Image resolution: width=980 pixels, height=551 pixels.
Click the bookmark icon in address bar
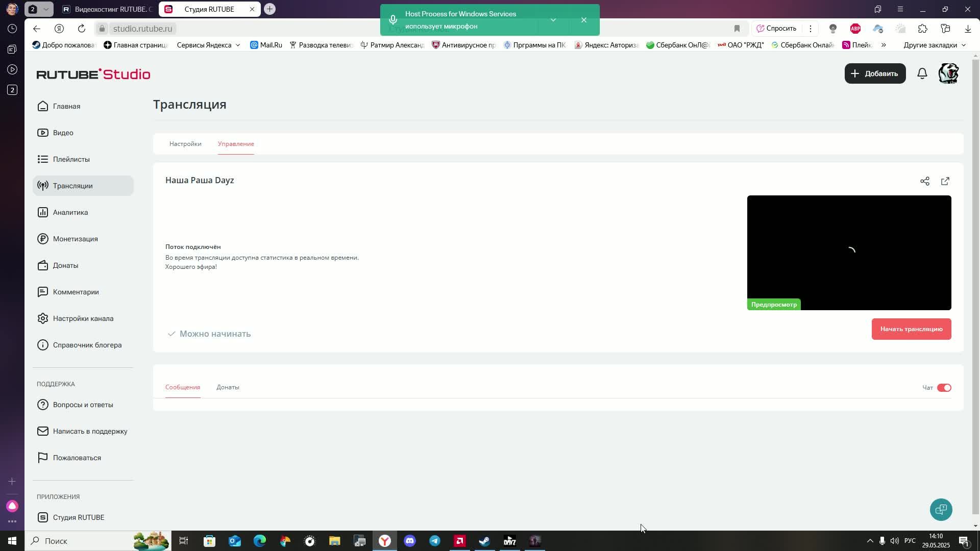coord(737,29)
